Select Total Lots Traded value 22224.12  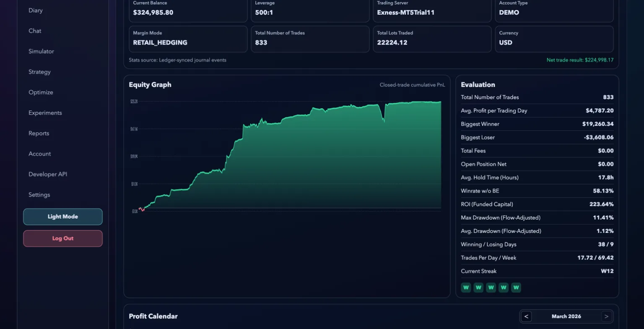pyautogui.click(x=392, y=43)
